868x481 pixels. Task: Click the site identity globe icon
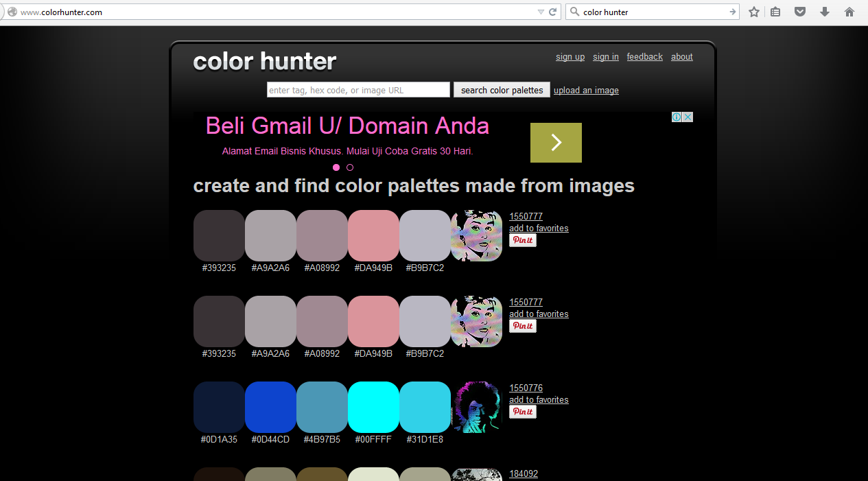pyautogui.click(x=12, y=12)
